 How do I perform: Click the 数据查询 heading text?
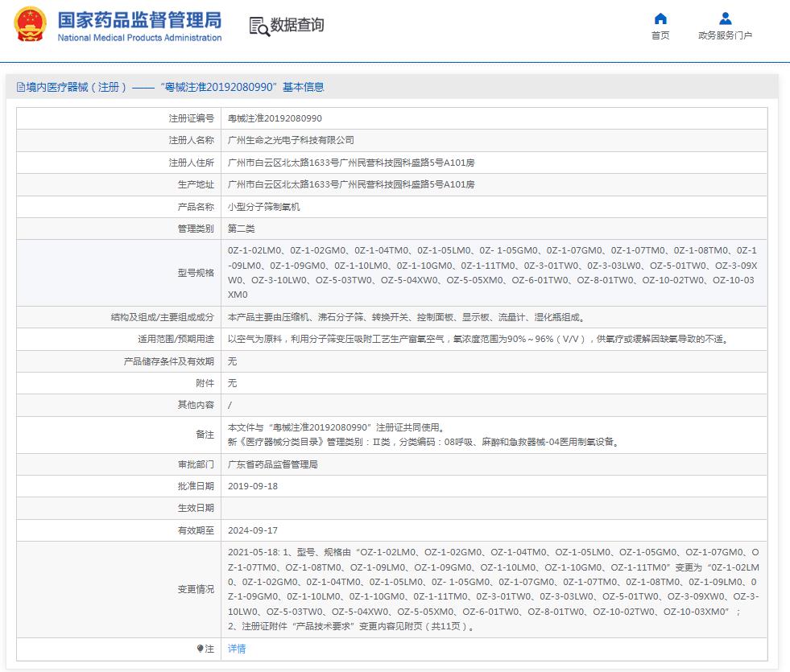pyautogui.click(x=297, y=25)
